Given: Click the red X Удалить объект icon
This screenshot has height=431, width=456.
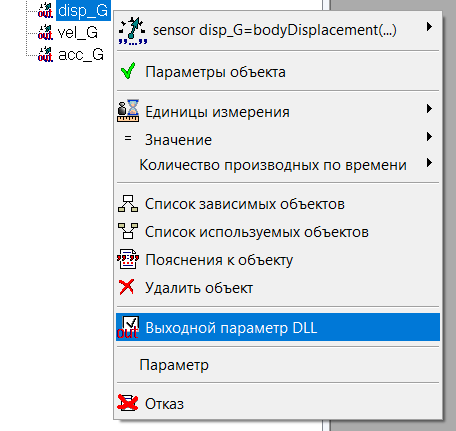Looking at the screenshot, I should pyautogui.click(x=127, y=287).
